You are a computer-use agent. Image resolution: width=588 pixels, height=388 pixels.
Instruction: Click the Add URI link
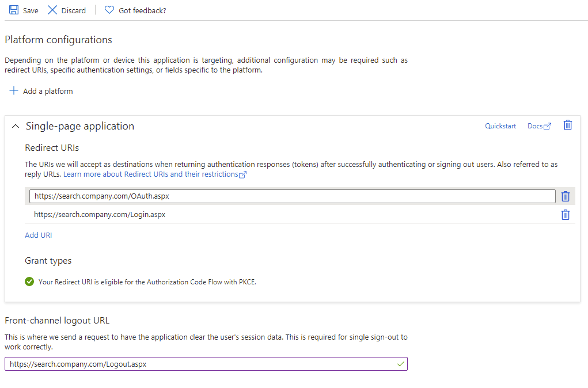[38, 235]
